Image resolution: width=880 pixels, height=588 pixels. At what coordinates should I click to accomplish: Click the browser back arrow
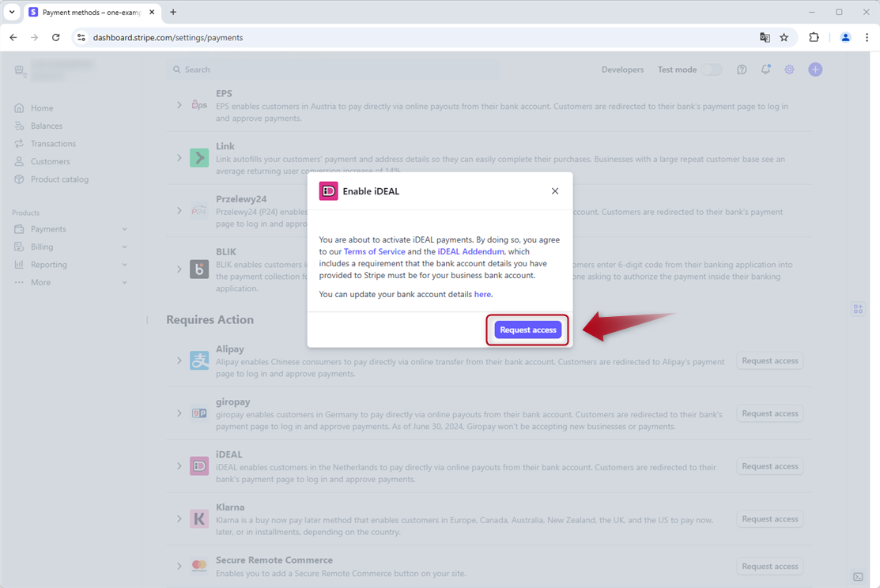[x=13, y=38]
